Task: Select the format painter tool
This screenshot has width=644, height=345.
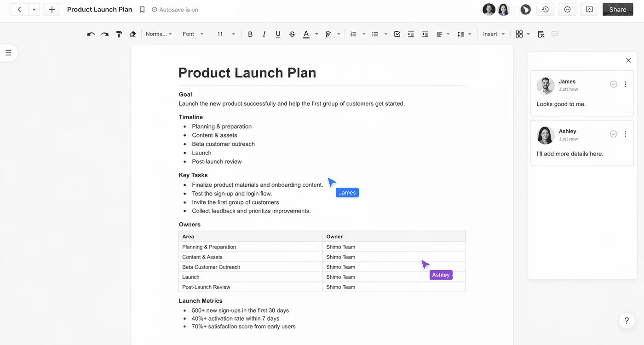Action: point(119,34)
